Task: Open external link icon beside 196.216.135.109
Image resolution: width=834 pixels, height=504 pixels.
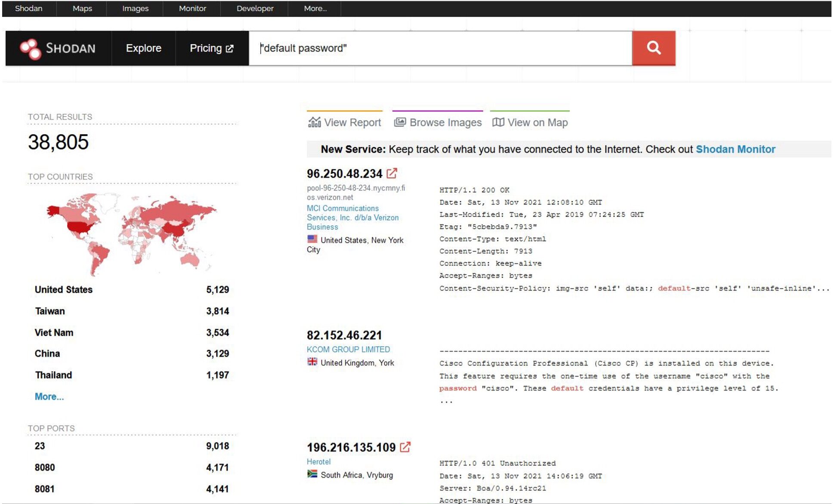Action: coord(405,447)
